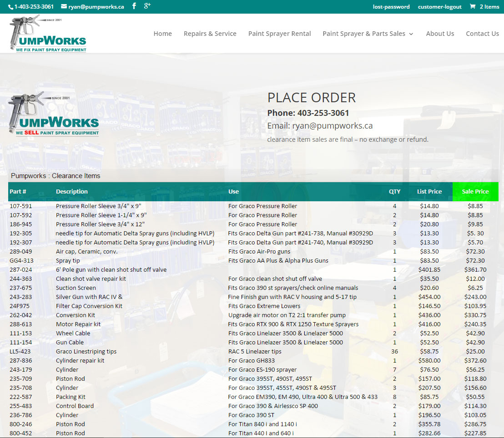Navigate to About Us
Viewport: 504px width, 438px height.
(440, 34)
